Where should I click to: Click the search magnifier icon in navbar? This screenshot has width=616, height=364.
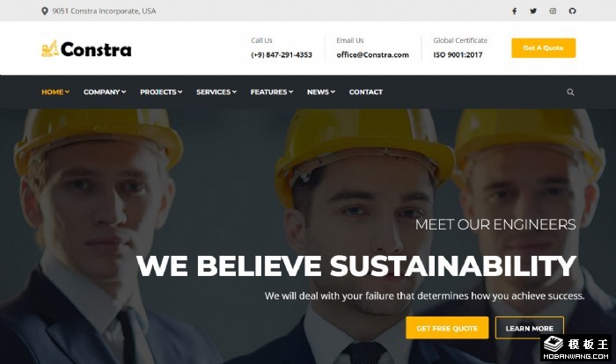[x=570, y=92]
